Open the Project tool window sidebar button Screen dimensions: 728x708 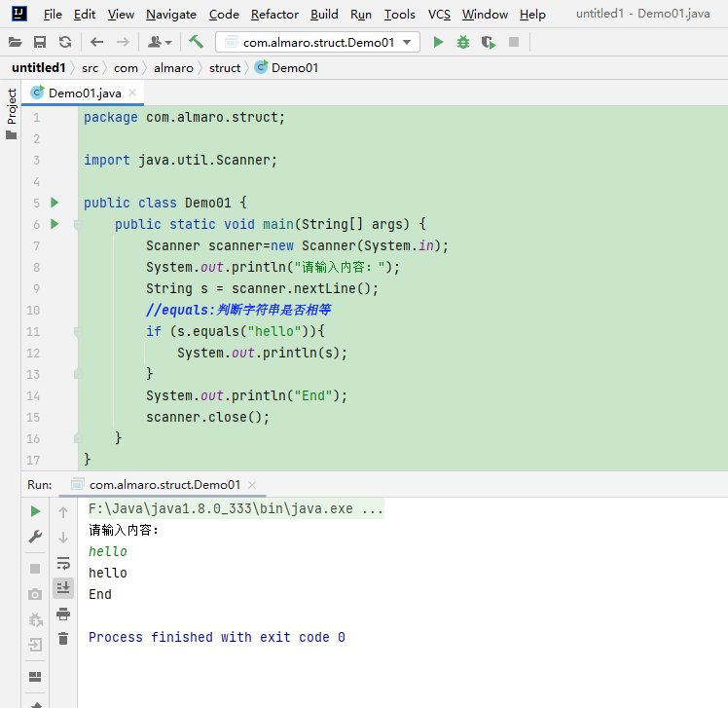pyautogui.click(x=12, y=113)
